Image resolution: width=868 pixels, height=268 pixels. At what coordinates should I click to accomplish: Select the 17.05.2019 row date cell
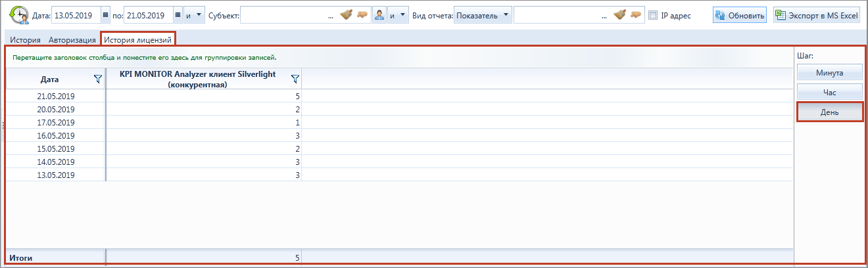tap(56, 122)
